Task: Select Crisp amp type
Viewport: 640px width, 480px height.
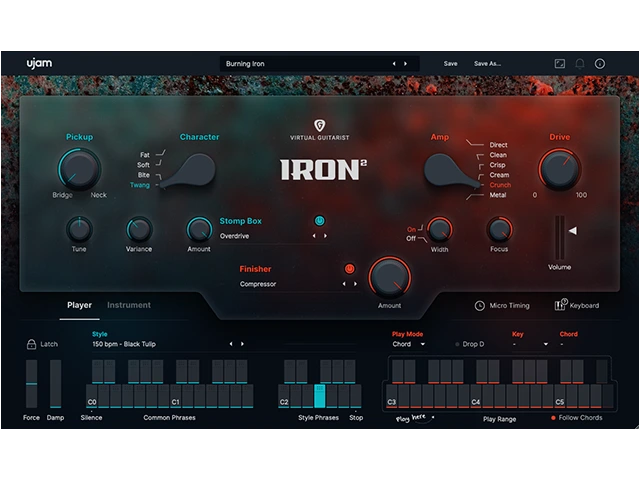Action: pos(497,165)
